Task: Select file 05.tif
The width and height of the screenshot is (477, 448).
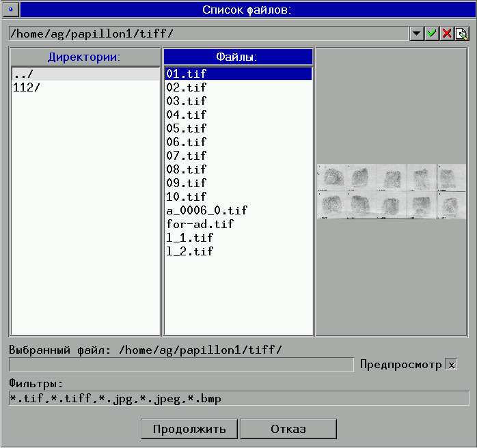Action: coord(238,128)
